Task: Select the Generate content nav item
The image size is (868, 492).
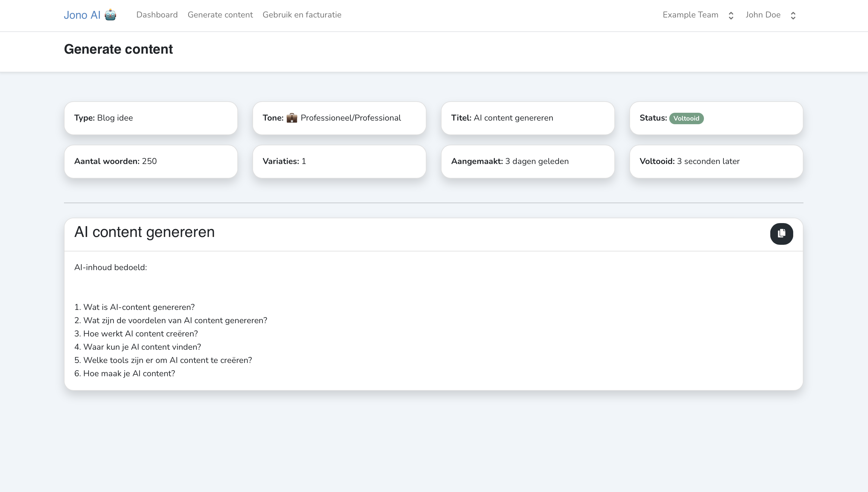Action: (220, 15)
